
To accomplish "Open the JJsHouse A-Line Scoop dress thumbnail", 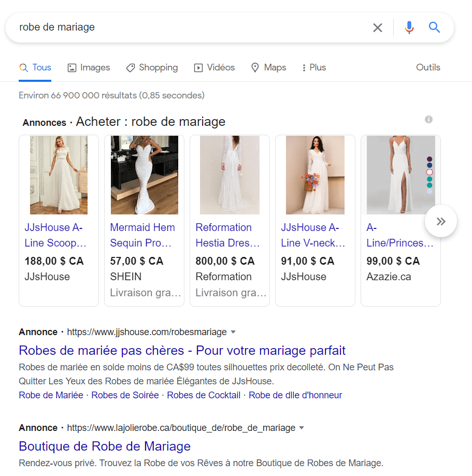I will 59,175.
